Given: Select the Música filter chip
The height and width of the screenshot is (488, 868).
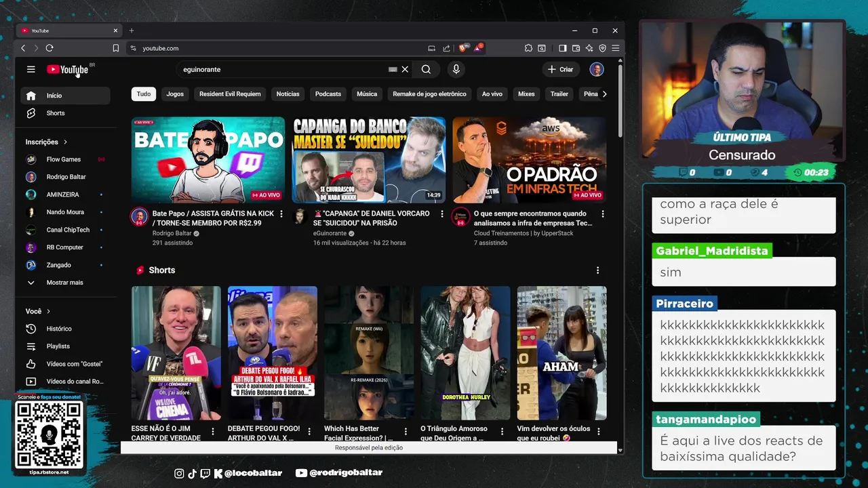Looking at the screenshot, I should tap(367, 94).
